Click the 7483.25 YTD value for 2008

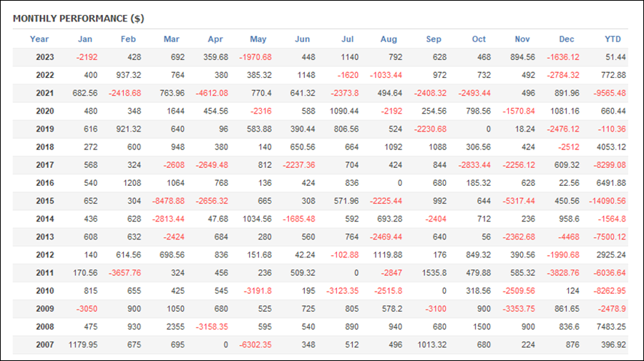tap(611, 327)
